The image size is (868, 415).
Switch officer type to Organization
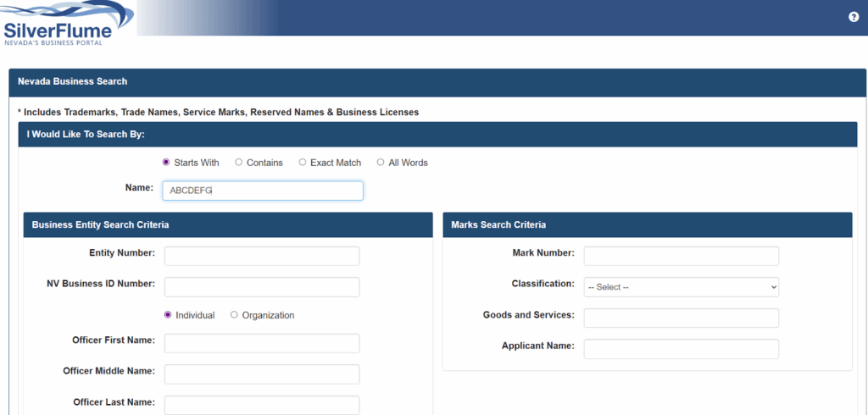(x=234, y=315)
